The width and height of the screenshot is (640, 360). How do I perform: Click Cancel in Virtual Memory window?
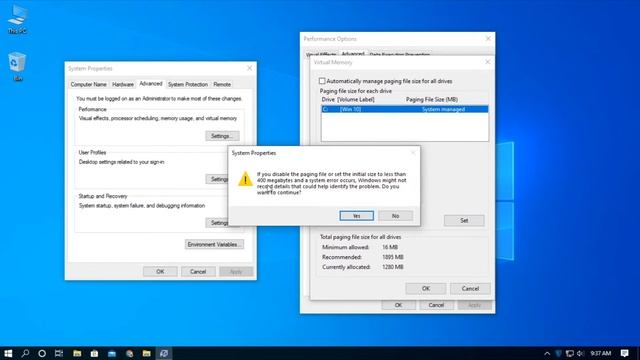(470, 289)
